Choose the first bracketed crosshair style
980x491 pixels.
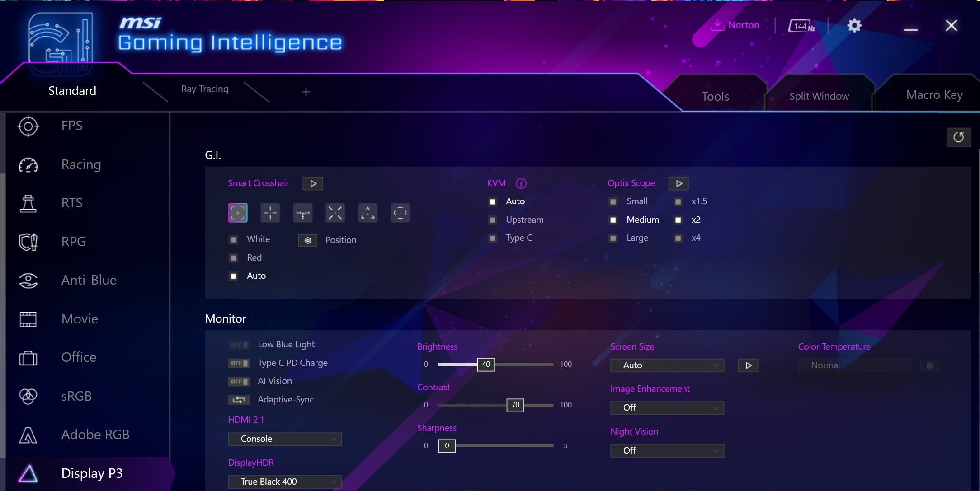[238, 213]
